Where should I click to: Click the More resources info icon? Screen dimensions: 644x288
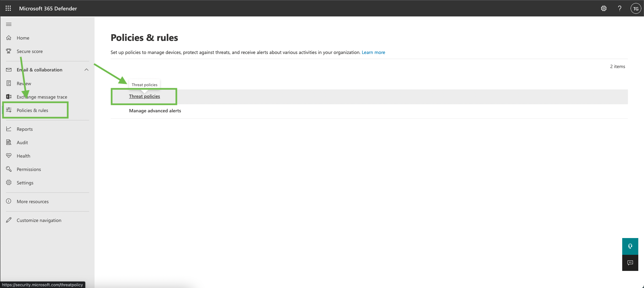[x=9, y=201]
